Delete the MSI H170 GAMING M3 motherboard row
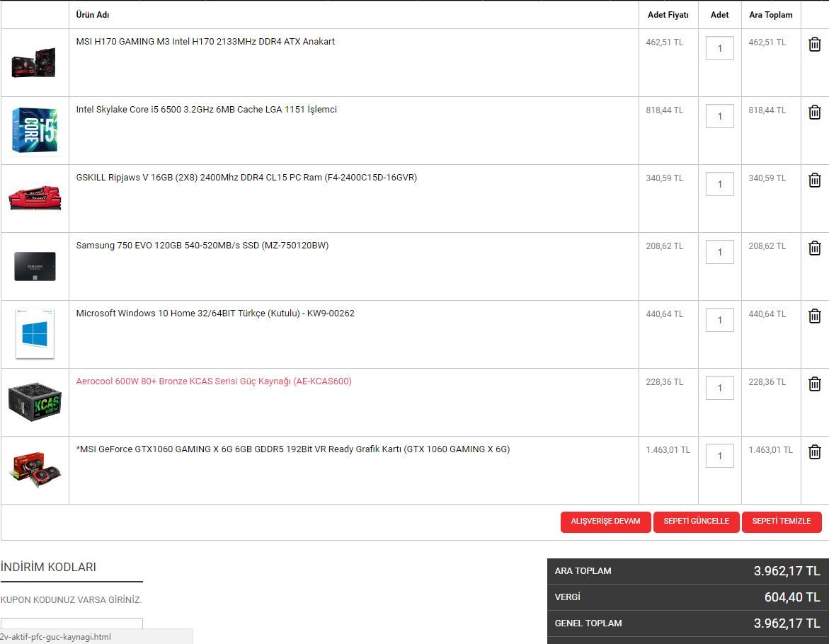 pos(814,45)
